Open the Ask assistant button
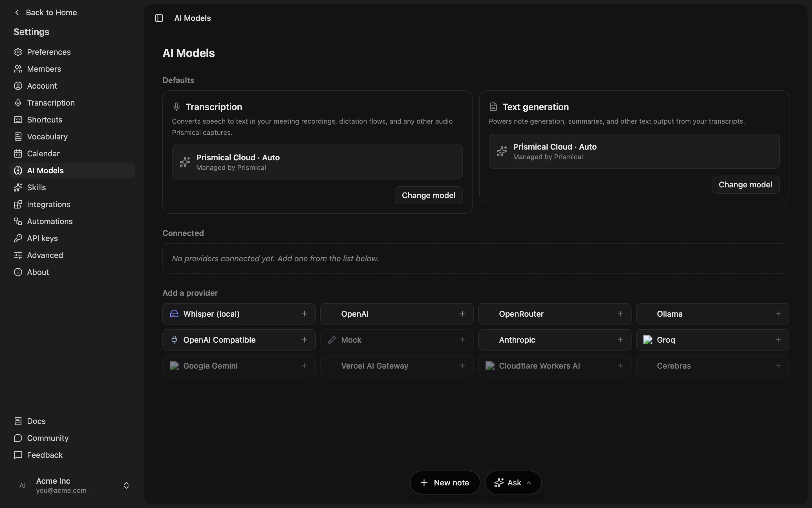The height and width of the screenshot is (508, 812). point(513,483)
